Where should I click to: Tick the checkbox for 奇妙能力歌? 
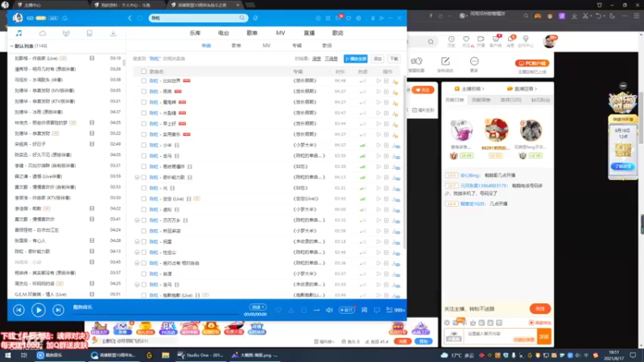click(144, 177)
